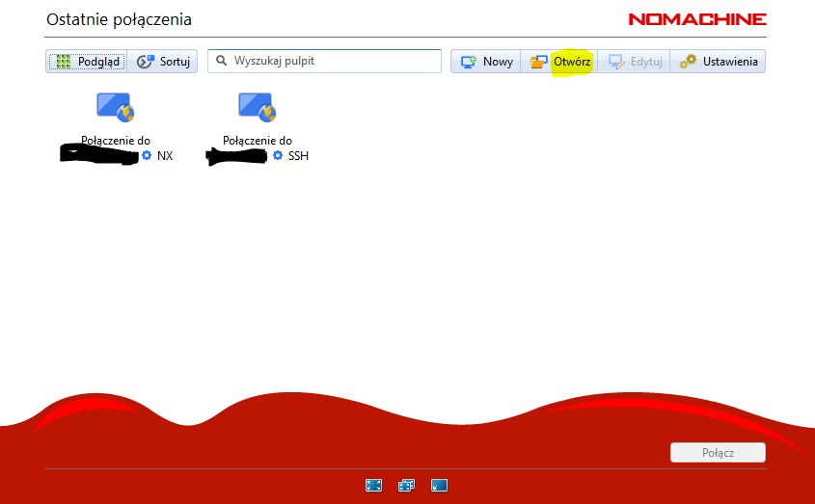The height and width of the screenshot is (504, 815).
Task: Click the SSH protocol label
Action: click(298, 155)
